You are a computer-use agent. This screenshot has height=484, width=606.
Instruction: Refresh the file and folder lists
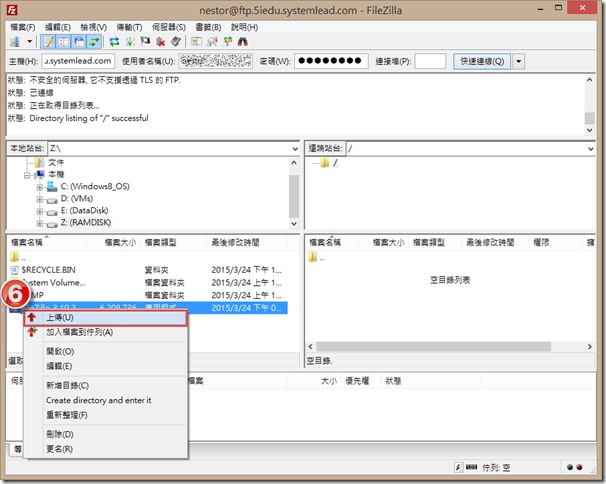114,41
